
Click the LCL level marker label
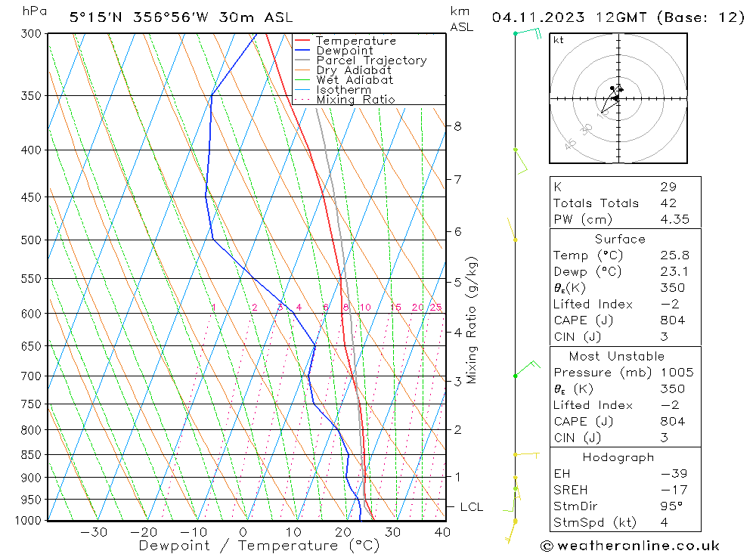point(472,507)
